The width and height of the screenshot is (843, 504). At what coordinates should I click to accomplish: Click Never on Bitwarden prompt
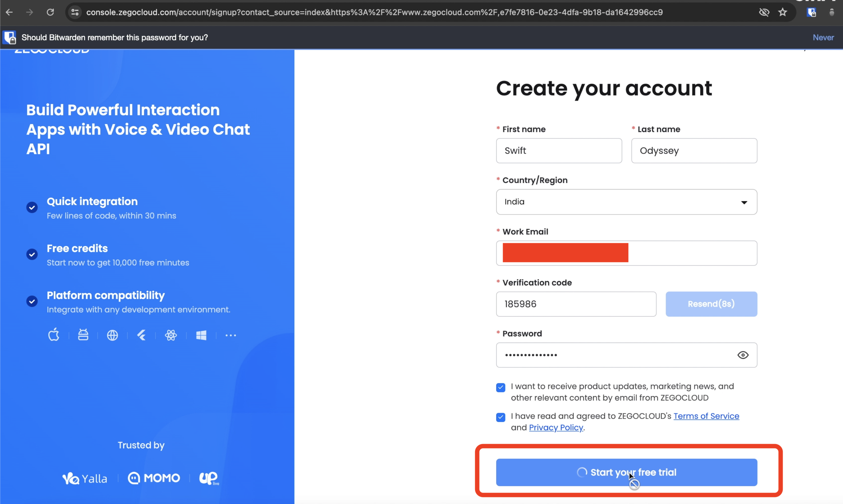point(823,37)
